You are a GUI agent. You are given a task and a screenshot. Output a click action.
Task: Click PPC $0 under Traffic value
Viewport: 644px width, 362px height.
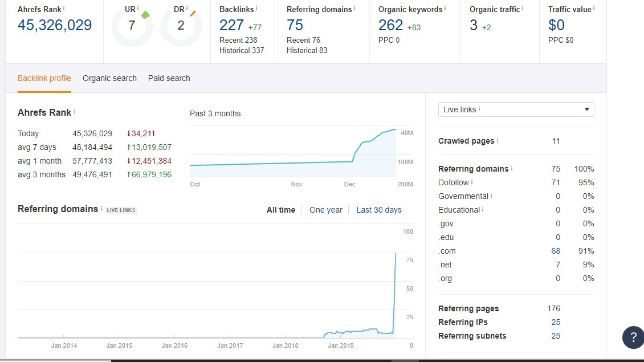pos(561,40)
